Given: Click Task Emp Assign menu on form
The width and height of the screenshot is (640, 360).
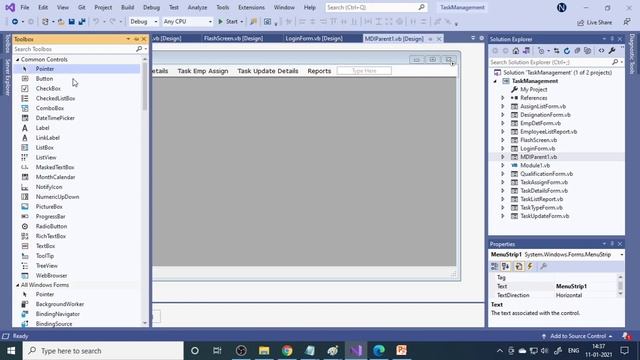Looking at the screenshot, I should coord(203,71).
